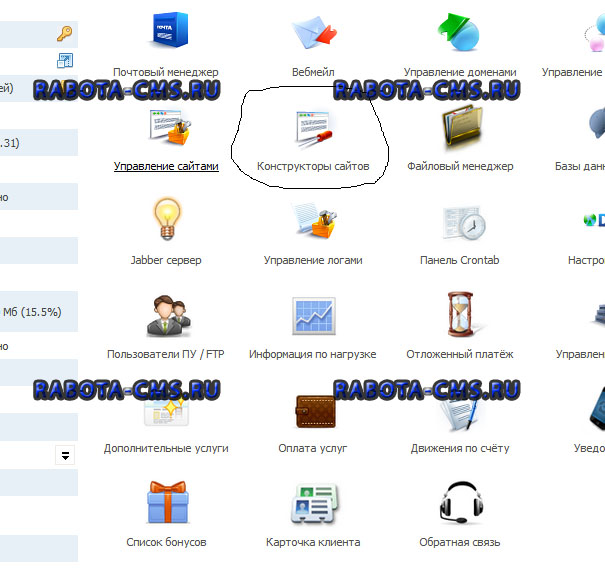Screen dimensions: 605x573
Task: Expand the sidebar dropdown arrow button
Action: point(65,455)
